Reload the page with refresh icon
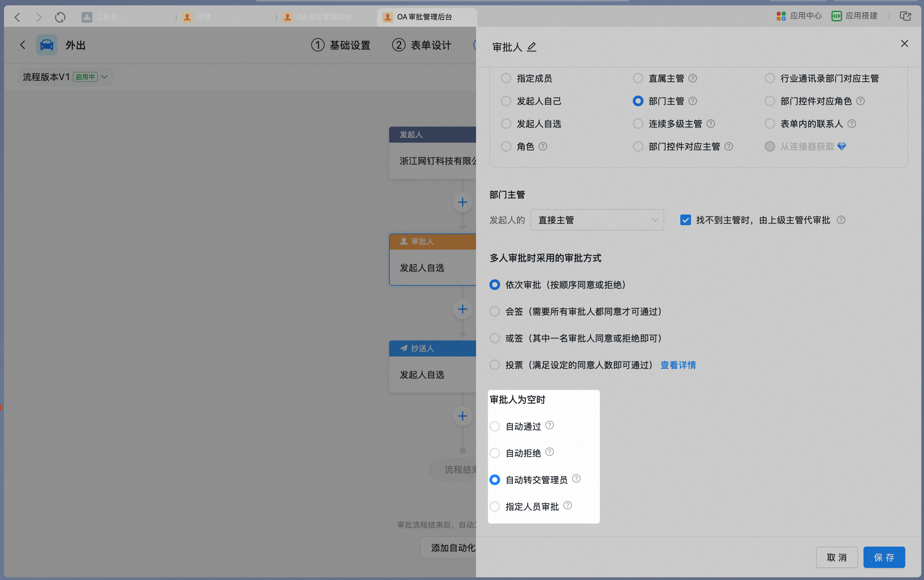Image resolution: width=924 pixels, height=580 pixels. (60, 17)
